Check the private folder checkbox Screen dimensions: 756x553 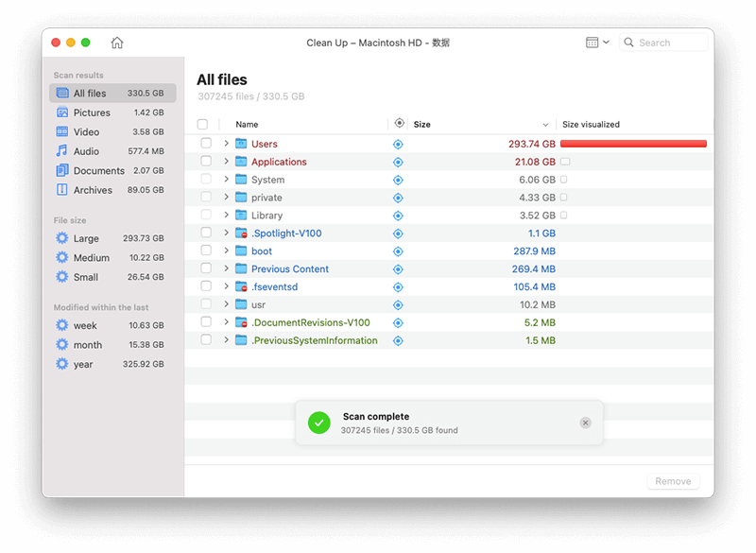pos(206,197)
